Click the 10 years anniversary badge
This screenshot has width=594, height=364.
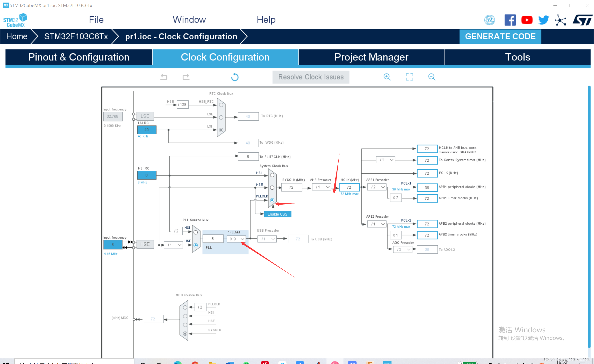(x=490, y=20)
